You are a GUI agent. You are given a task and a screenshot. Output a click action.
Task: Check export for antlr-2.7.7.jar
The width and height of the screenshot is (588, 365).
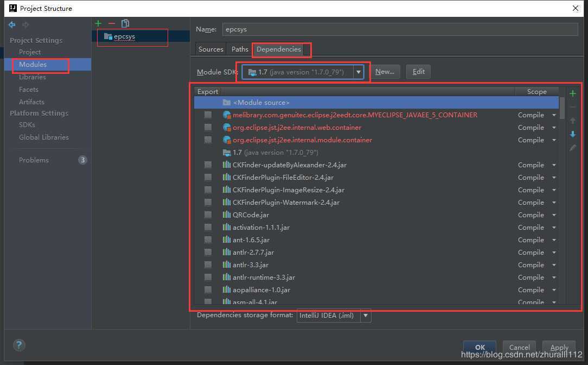208,252
